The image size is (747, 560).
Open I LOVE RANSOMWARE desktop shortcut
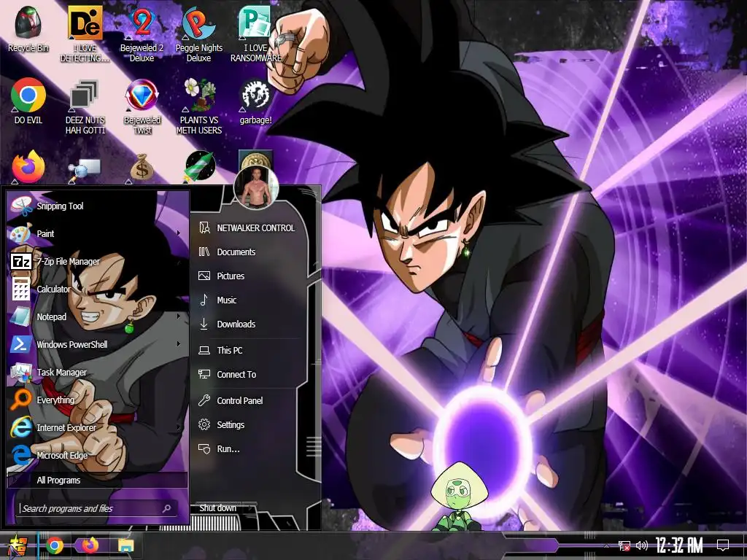click(x=256, y=34)
